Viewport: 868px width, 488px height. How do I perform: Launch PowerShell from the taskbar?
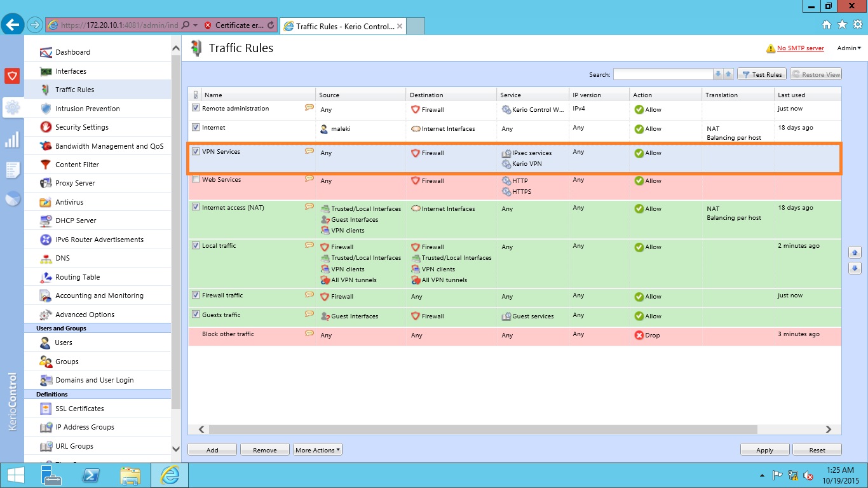click(90, 475)
